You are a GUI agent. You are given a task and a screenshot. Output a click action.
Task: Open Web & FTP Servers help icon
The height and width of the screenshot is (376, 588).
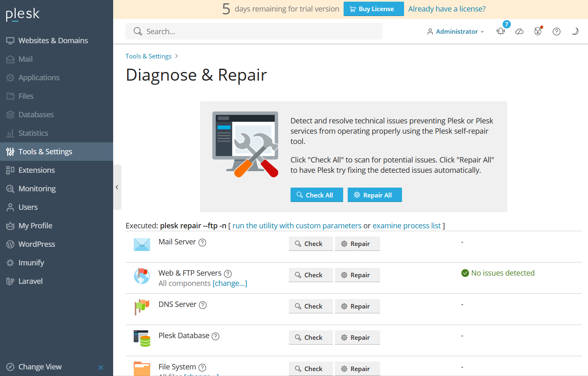pyautogui.click(x=228, y=274)
